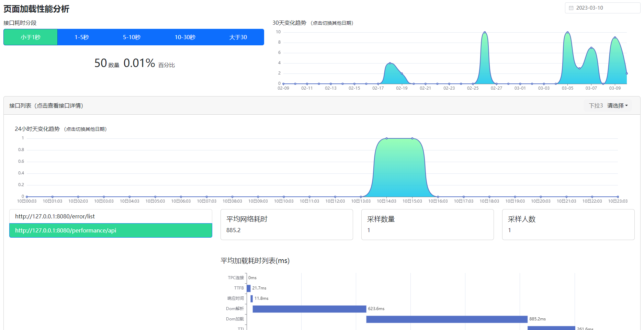
Task: Click the TTFB 21.7ms bar
Action: (249, 288)
